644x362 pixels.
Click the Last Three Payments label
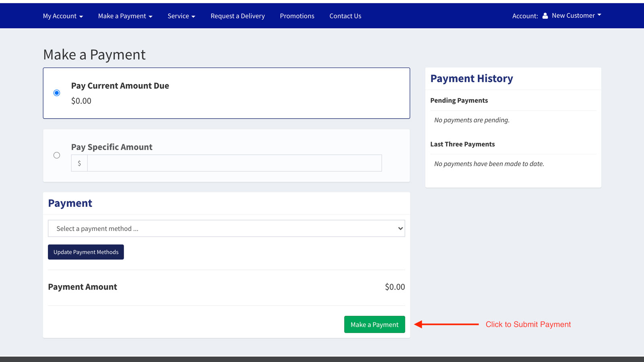pos(462,144)
